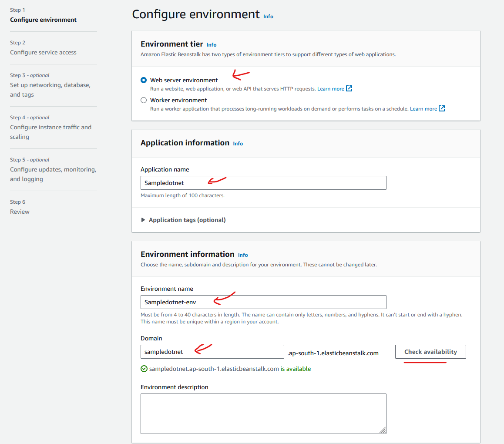Open Info link beside Environment information
The width and height of the screenshot is (504, 444).
coord(243,255)
